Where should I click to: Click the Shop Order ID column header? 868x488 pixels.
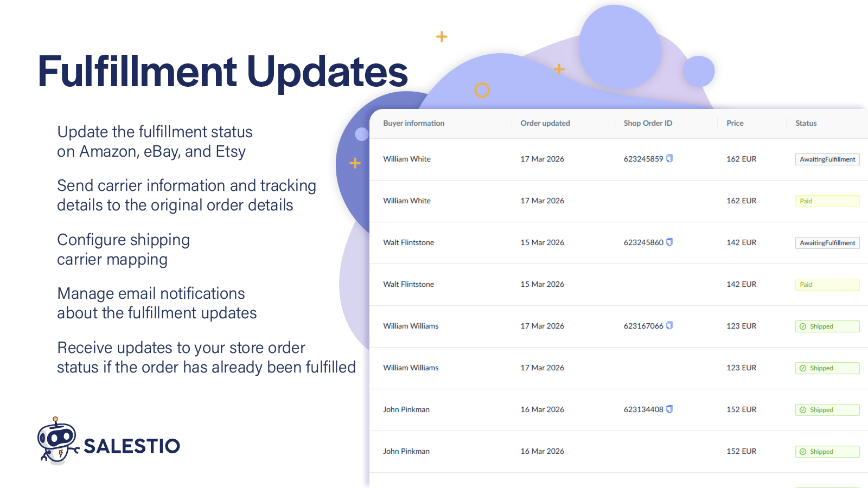click(x=647, y=123)
